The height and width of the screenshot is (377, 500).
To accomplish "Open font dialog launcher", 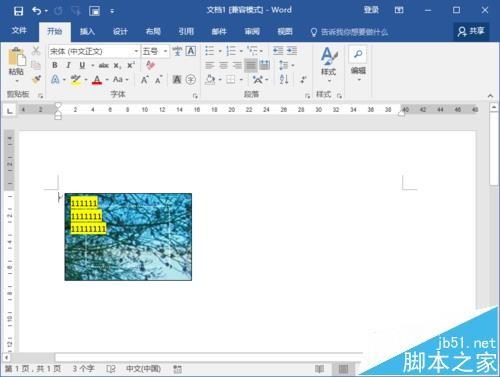I will (195, 96).
